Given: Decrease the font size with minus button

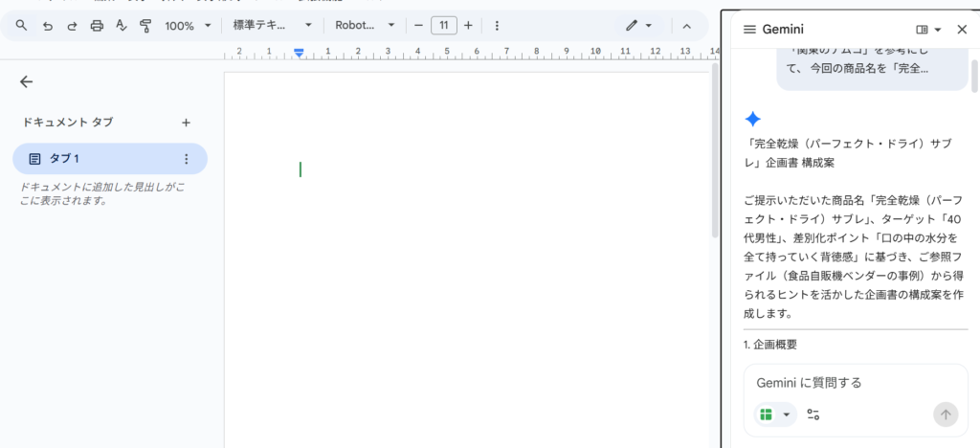Looking at the screenshot, I should 418,26.
